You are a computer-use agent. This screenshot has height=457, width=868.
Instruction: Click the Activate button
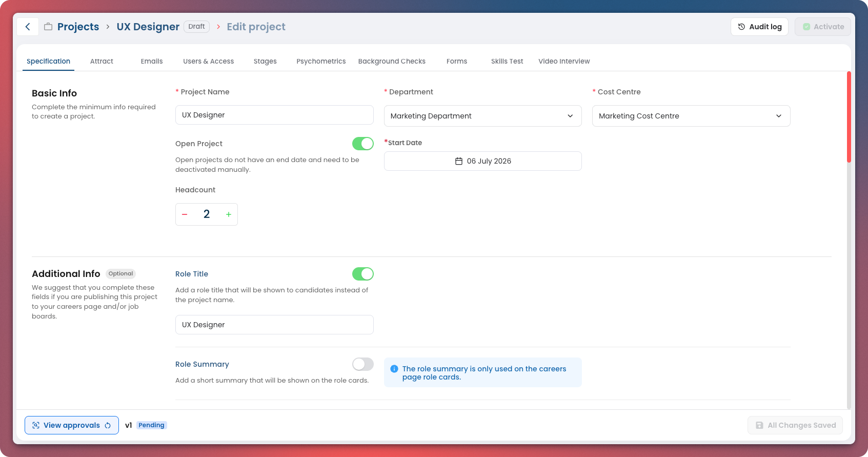pyautogui.click(x=823, y=27)
